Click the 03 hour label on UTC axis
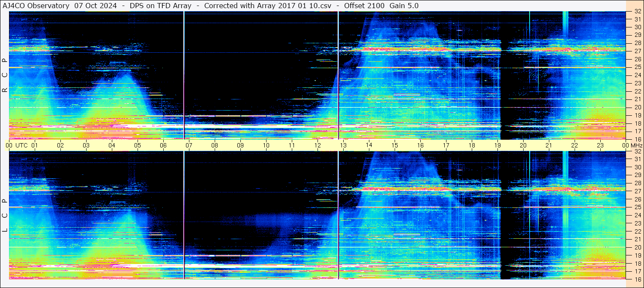644x288 pixels. pyautogui.click(x=86, y=145)
